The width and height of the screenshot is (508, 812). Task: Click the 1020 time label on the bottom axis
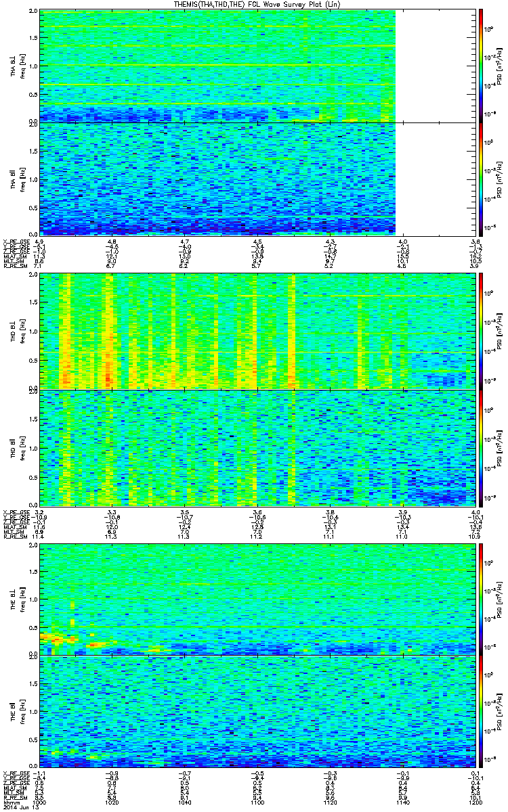[x=112, y=802]
